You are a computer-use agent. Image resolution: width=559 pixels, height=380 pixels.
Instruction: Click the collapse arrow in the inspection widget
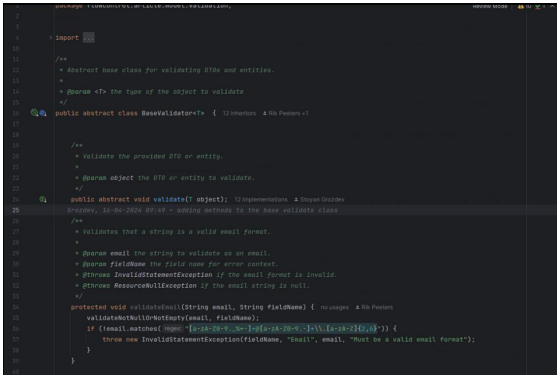[x=552, y=6]
